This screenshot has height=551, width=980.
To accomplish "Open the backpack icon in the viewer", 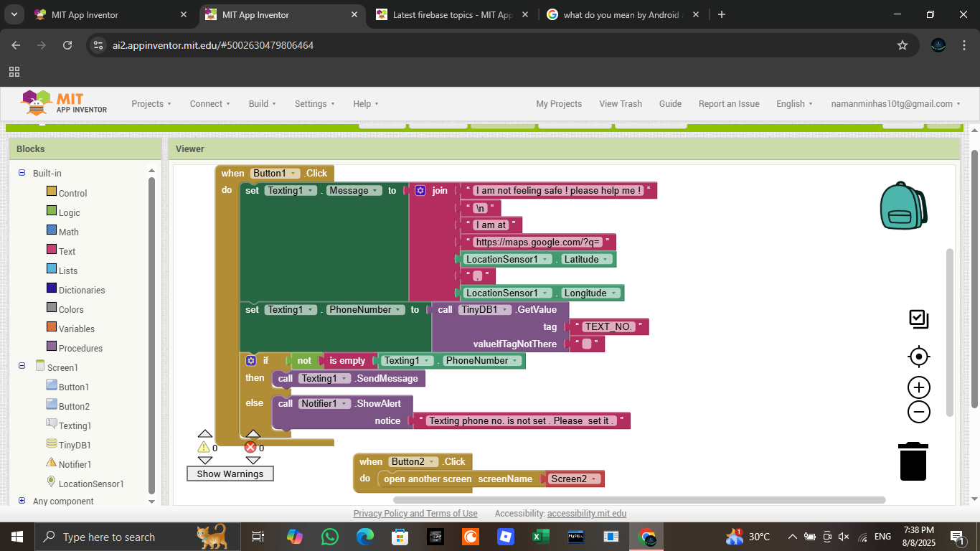I will point(903,206).
